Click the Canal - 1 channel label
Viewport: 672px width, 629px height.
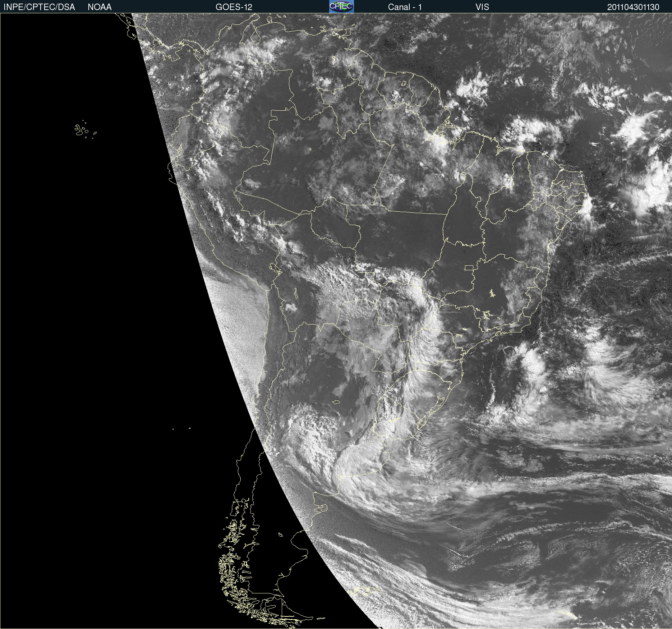405,7
